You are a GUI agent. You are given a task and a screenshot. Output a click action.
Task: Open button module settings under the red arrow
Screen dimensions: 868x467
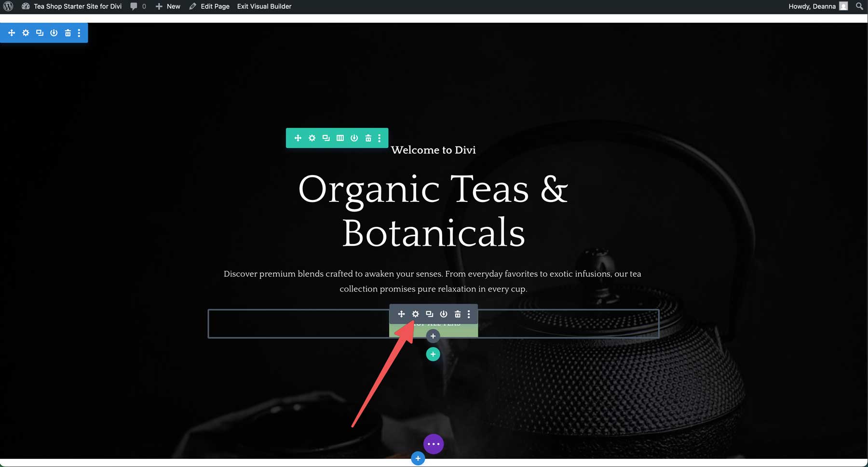[415, 314]
